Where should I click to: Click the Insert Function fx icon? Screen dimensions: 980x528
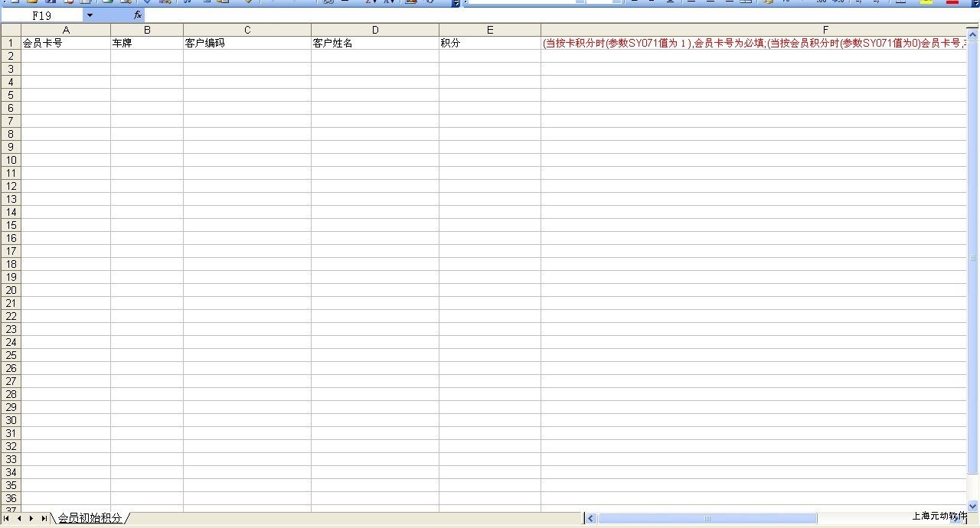(138, 15)
